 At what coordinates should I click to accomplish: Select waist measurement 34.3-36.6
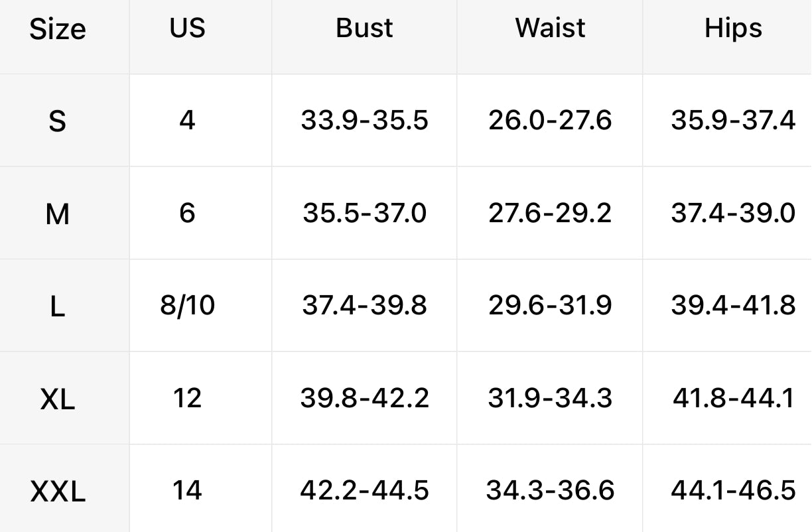550,491
